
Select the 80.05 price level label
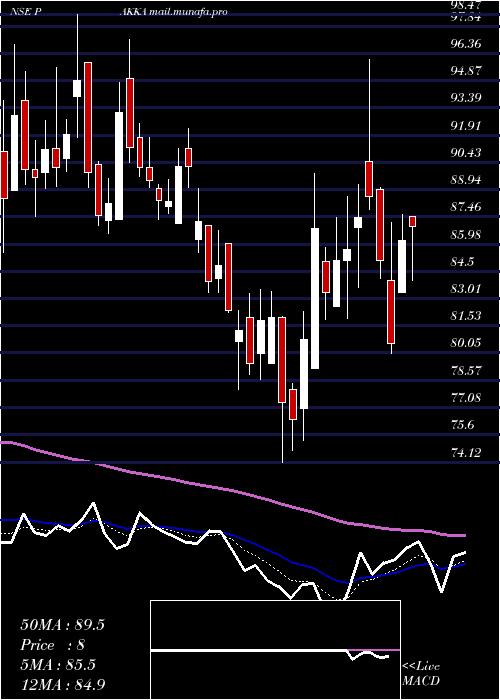[x=466, y=343]
